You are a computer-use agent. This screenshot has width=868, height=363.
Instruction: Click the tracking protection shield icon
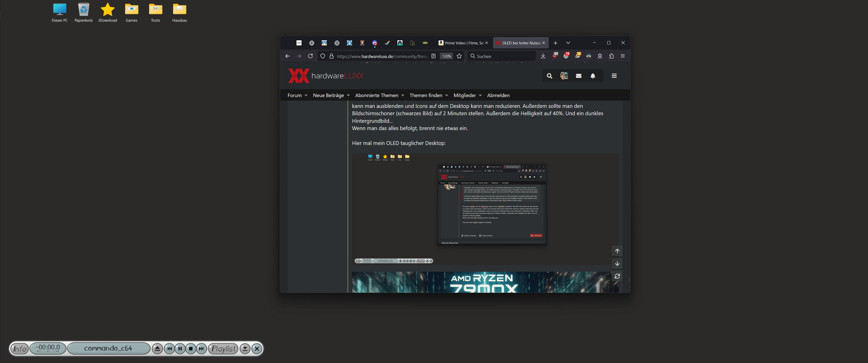(x=323, y=56)
